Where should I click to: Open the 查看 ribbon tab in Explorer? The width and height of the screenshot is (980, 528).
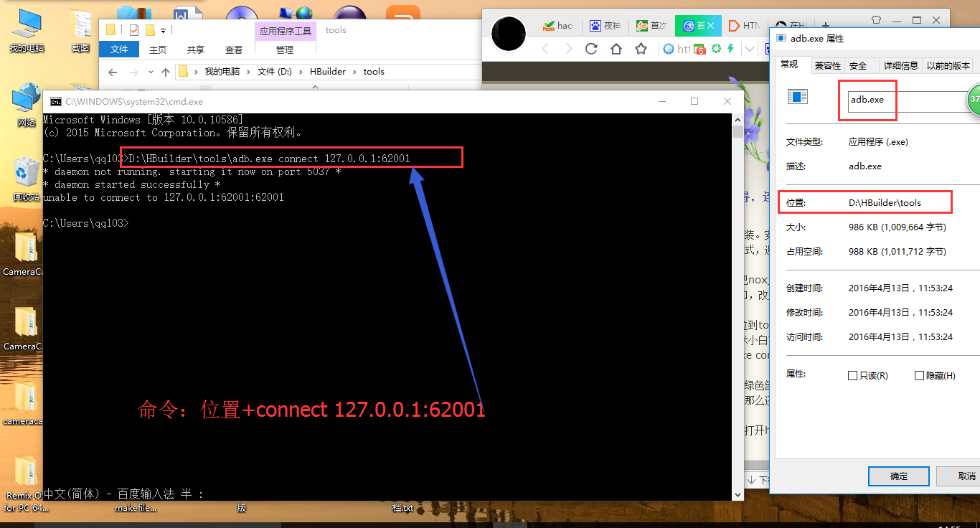pyautogui.click(x=234, y=49)
